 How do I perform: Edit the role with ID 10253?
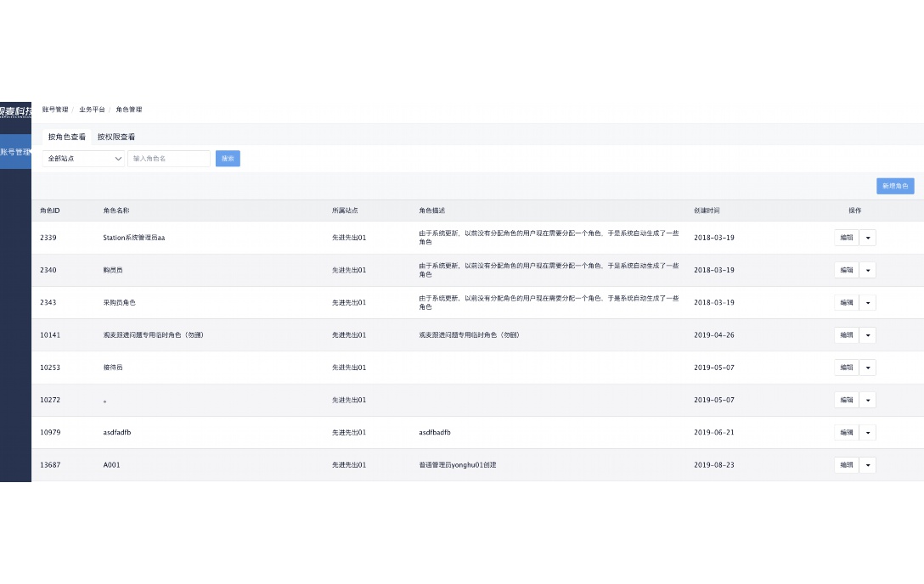tap(846, 368)
